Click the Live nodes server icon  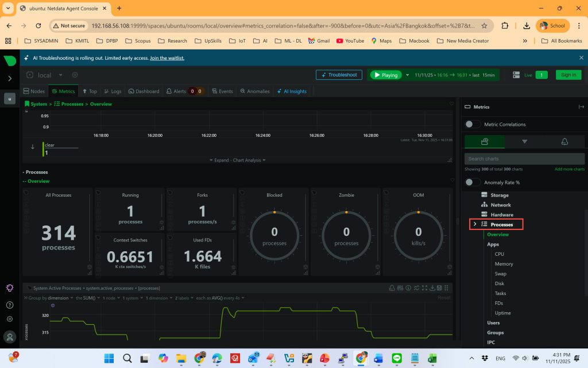[x=516, y=75]
